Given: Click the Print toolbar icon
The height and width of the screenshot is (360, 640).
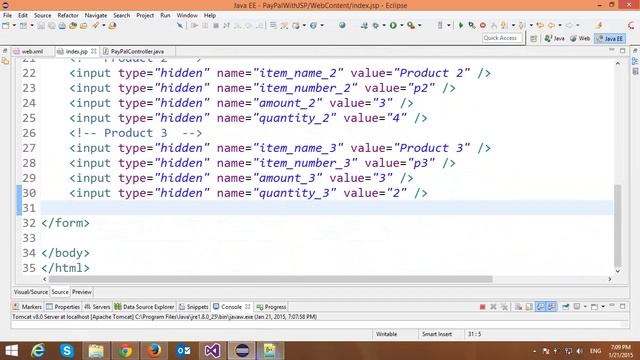Looking at the screenshot, I should point(62,25).
